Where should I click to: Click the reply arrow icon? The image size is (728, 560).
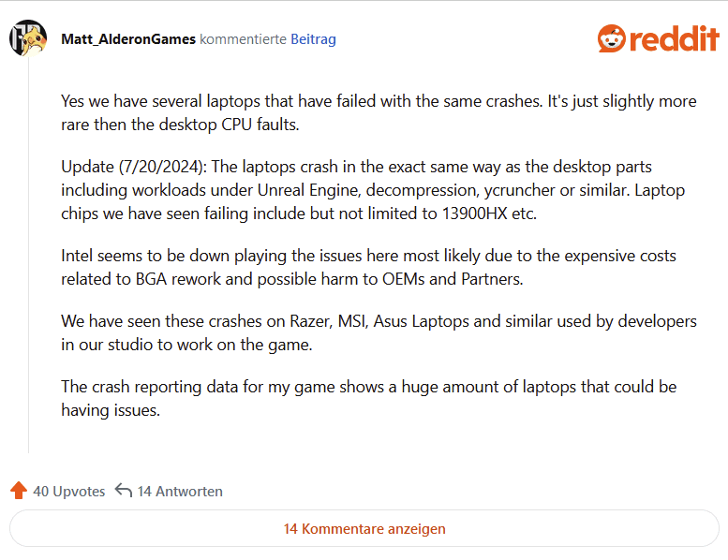click(124, 491)
